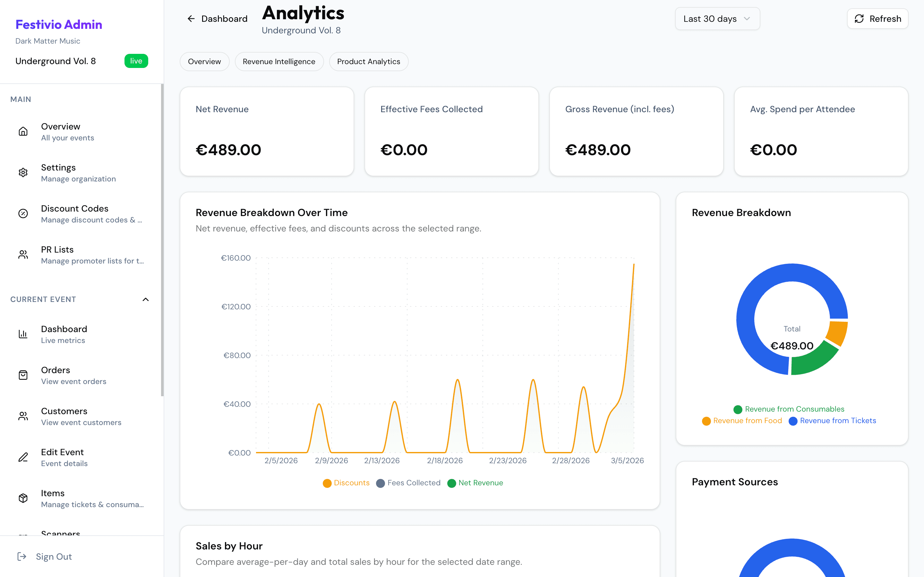924x577 pixels.
Task: Click the back arrow next to Dashboard
Action: [191, 18]
